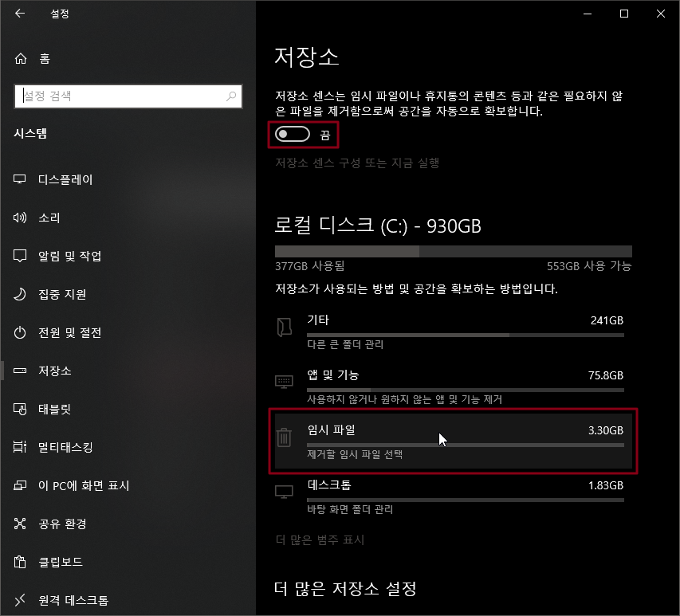Click the 기타 folder icon
The image size is (680, 616).
click(x=284, y=328)
